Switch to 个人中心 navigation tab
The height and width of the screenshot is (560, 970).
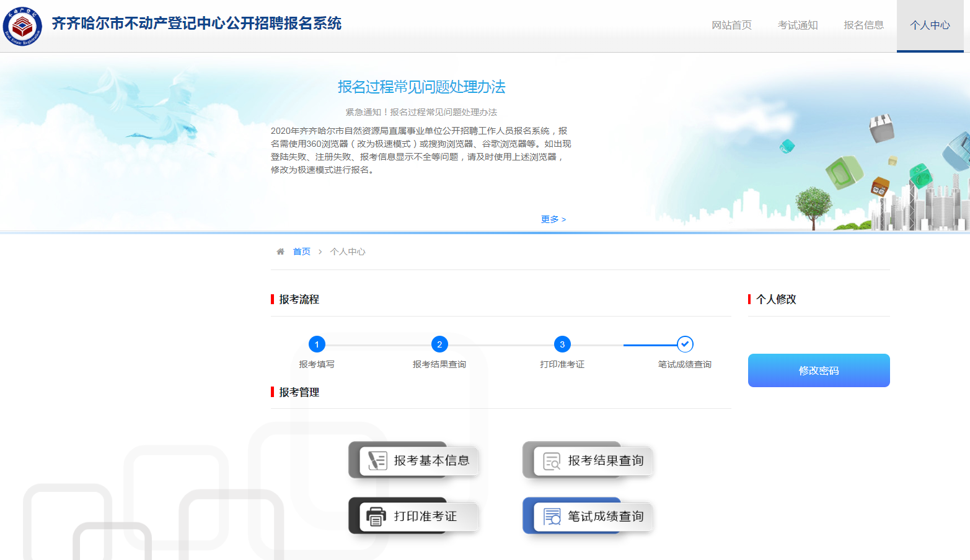[930, 25]
